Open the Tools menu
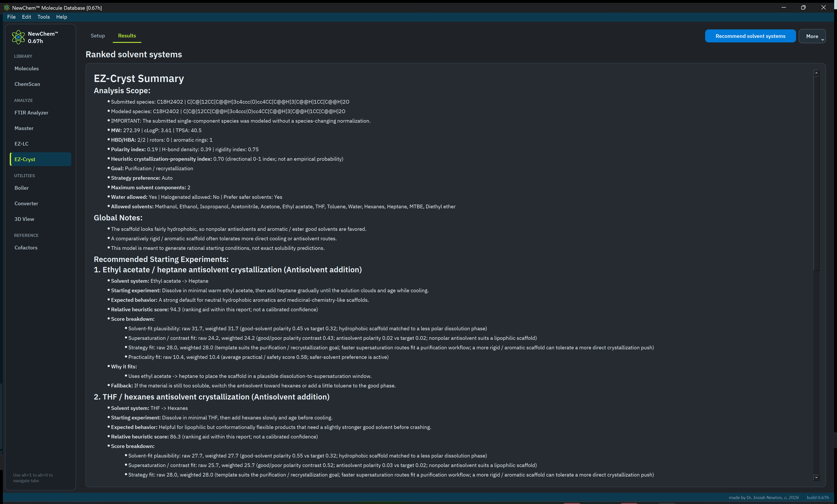Viewport: 837px width, 504px height. click(x=44, y=17)
